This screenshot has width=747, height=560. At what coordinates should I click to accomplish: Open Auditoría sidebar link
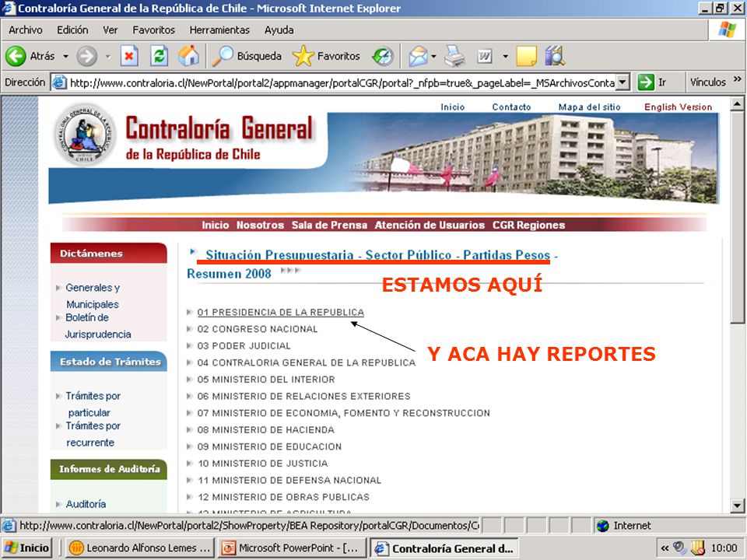pos(86,504)
